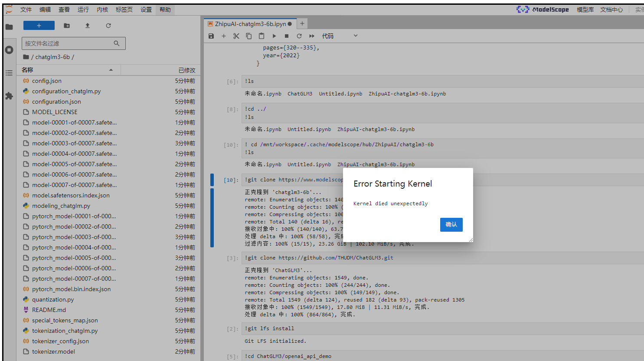The height and width of the screenshot is (361, 644).
Task: Open the 帮助 menu
Action: [x=165, y=10]
